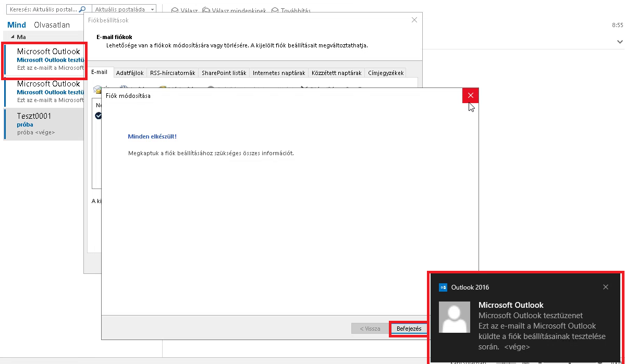Close the Fiók módosítása dialog with red X
The width and height of the screenshot is (625, 364).
pos(470,95)
